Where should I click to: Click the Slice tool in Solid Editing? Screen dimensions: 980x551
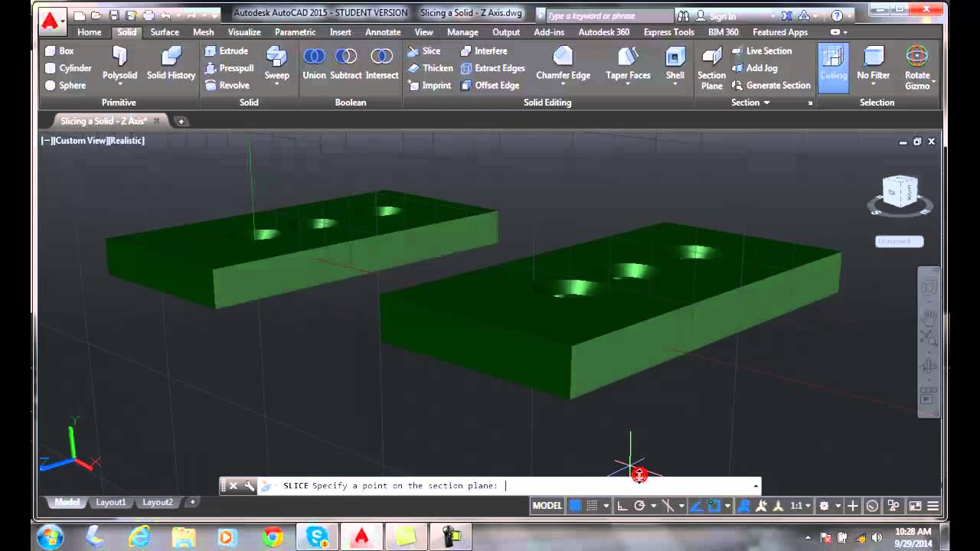pos(423,51)
